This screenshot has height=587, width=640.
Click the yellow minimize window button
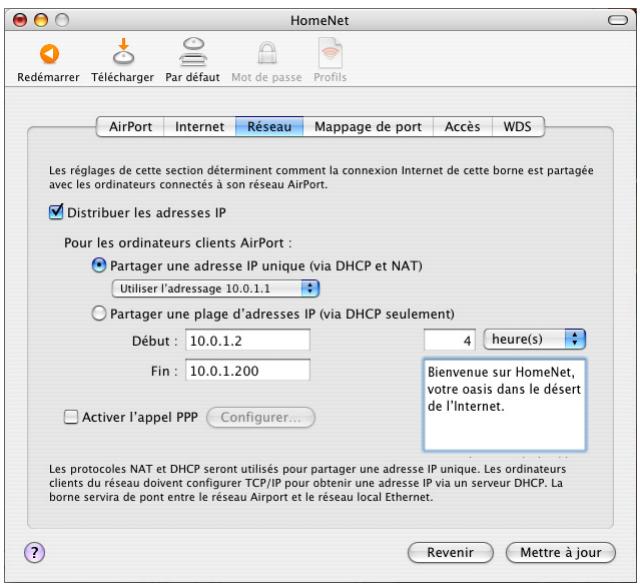[41, 20]
